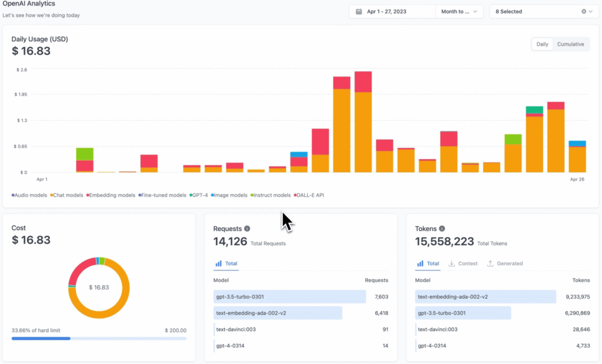Click the $ 200.00 hard limit value
The image size is (602, 364).
175,330
